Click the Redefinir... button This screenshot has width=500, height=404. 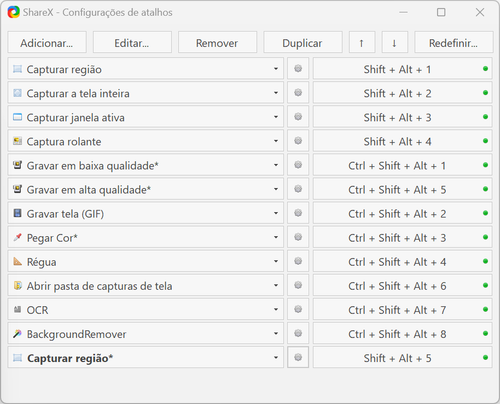pos(453,42)
